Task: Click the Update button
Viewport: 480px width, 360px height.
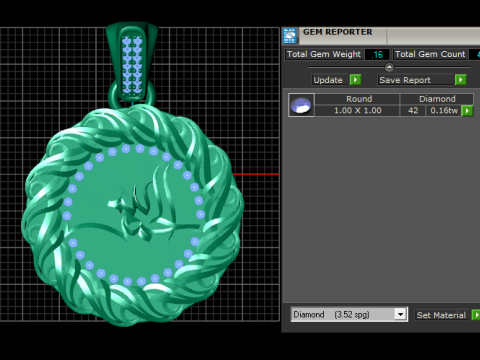Action: coord(330,80)
